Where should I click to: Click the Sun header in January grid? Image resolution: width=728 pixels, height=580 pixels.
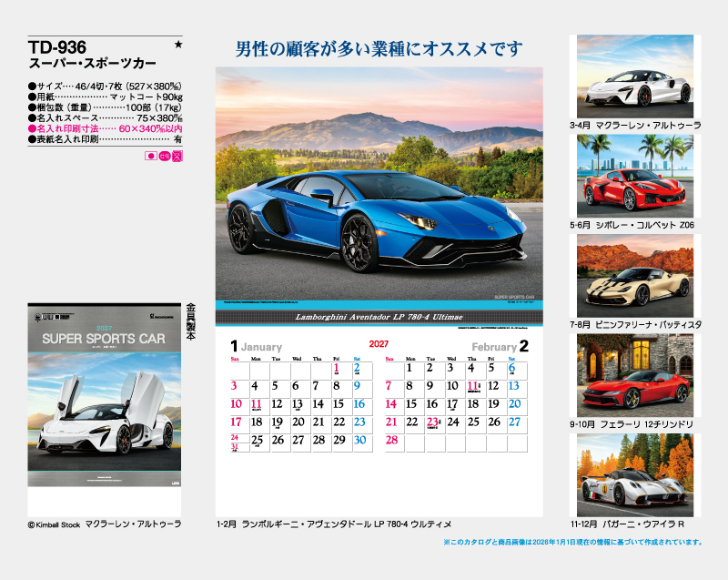click(x=235, y=359)
